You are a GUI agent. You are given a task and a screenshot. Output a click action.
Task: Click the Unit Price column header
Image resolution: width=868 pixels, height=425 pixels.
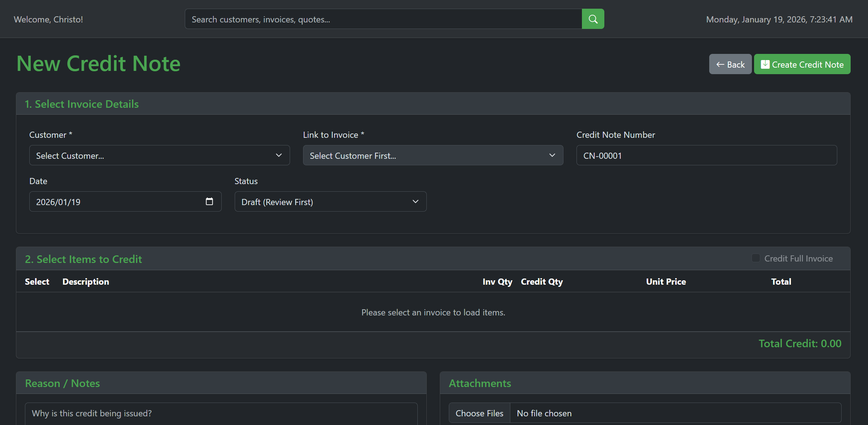666,281
